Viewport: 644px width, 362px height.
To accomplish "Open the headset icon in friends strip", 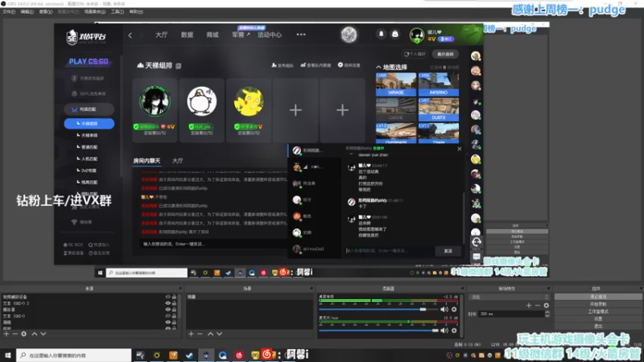I will coord(476,242).
